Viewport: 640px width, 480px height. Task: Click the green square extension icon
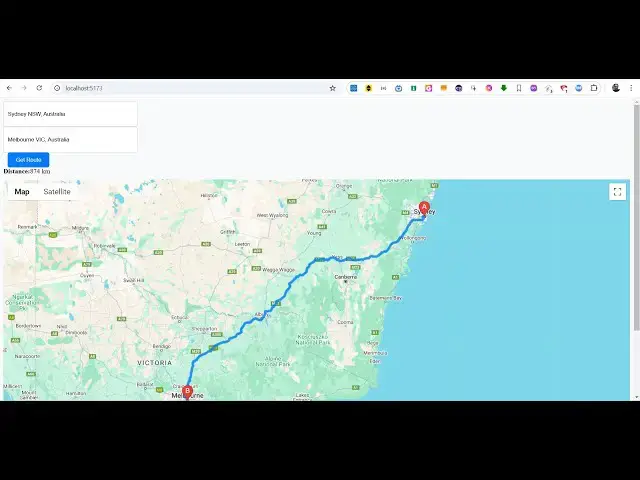tap(413, 88)
